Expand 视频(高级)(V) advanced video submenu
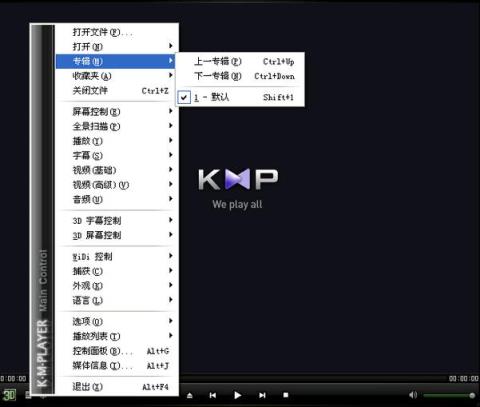The image size is (480, 407). pos(116,185)
